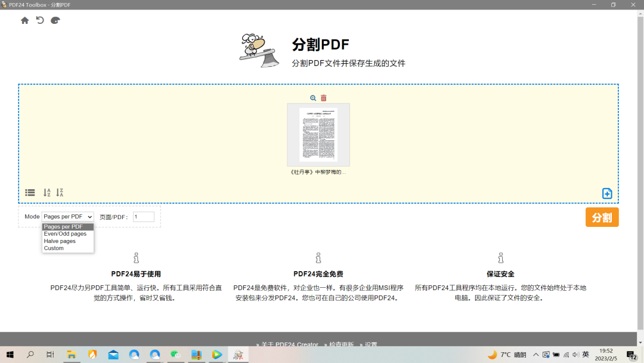Open File Explorer from taskbar

72,355
